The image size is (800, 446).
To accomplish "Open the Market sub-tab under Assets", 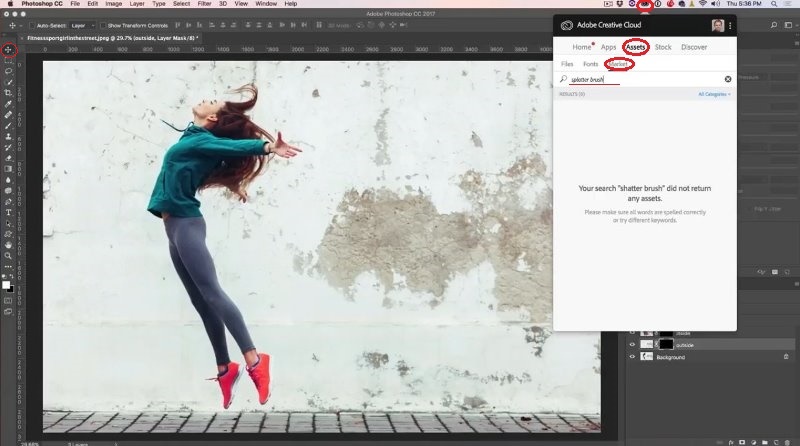I will [x=617, y=64].
